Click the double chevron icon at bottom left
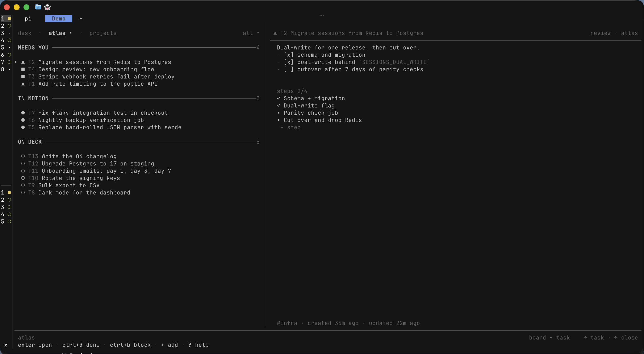This screenshot has width=644, height=354. pos(6,345)
